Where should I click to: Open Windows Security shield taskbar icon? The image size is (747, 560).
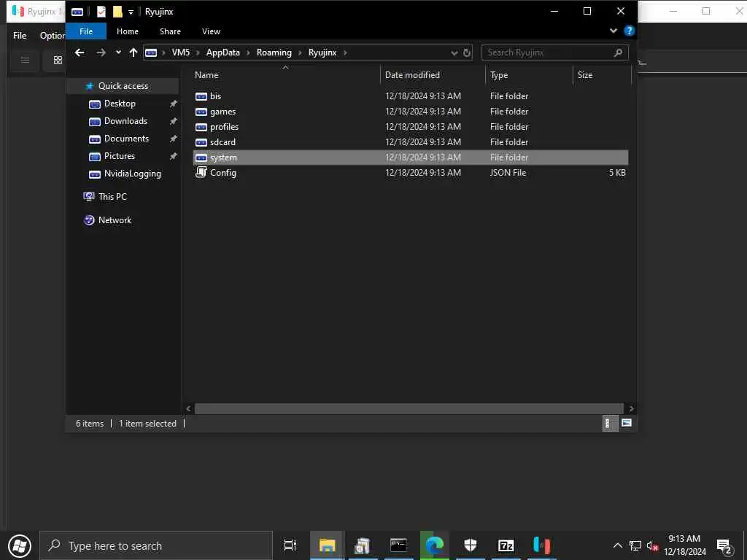coord(471,545)
